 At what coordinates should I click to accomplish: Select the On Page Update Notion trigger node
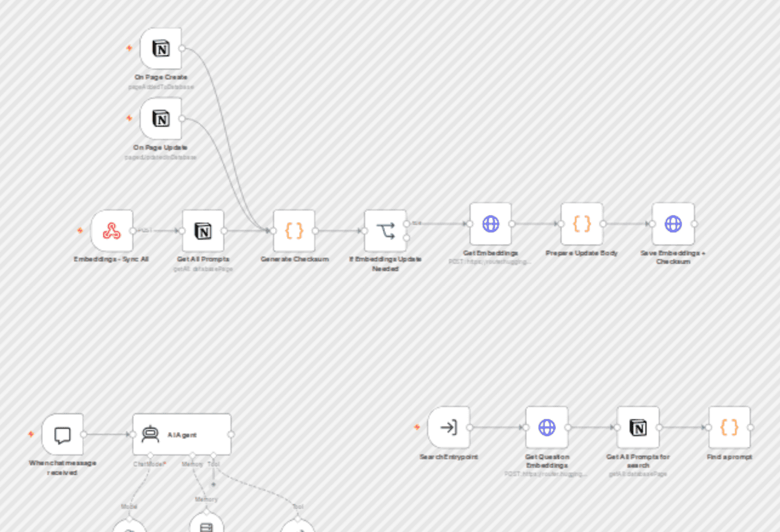point(161,119)
